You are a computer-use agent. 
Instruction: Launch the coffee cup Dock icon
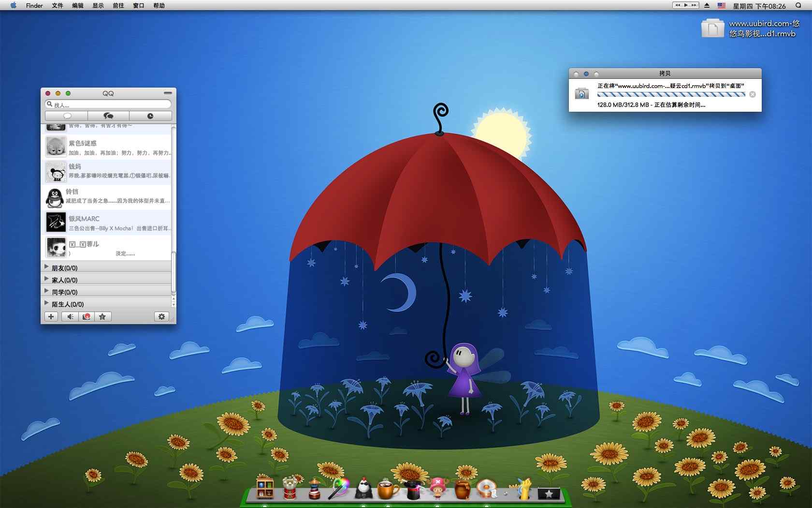[388, 489]
